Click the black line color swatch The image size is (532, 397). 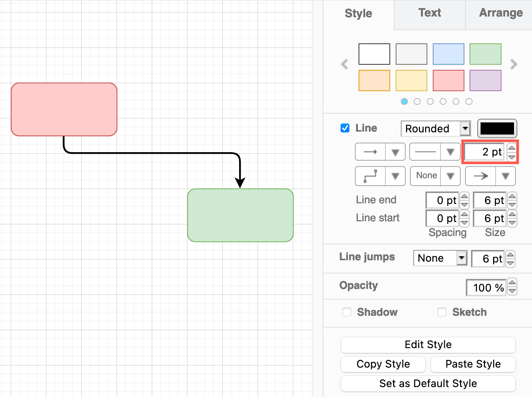click(x=497, y=128)
